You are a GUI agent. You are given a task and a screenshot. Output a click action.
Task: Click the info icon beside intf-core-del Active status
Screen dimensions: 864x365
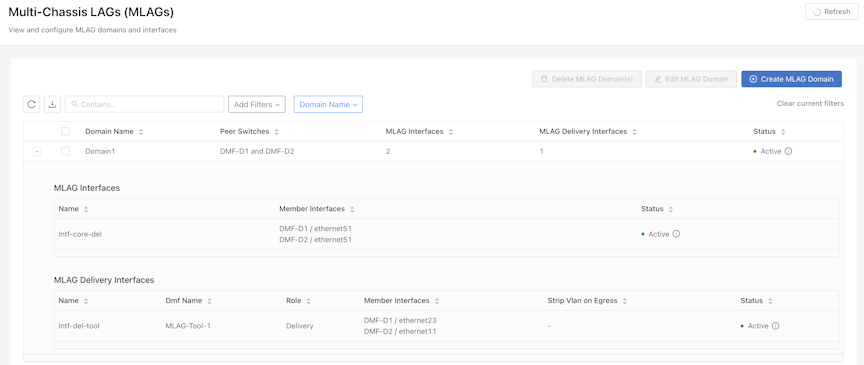(x=676, y=234)
